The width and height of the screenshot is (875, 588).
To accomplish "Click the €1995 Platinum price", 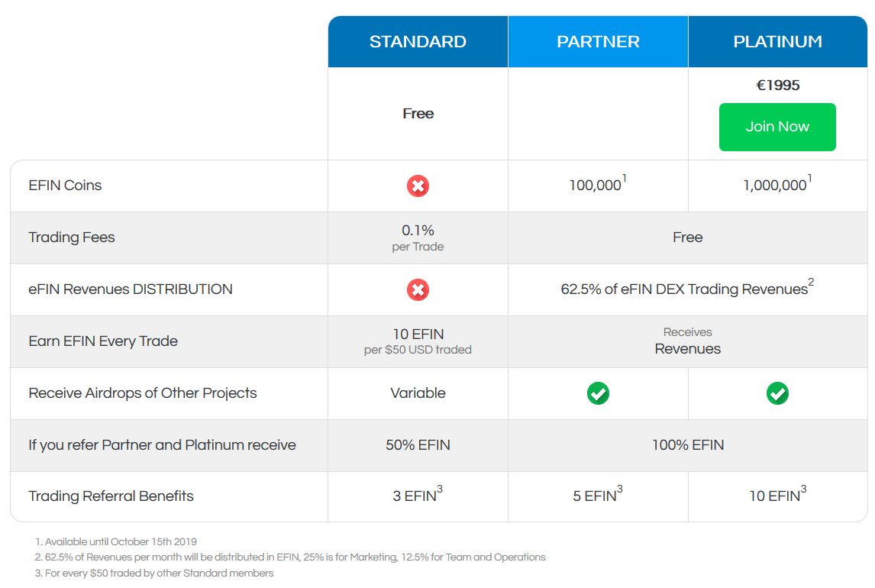I will pos(778,86).
